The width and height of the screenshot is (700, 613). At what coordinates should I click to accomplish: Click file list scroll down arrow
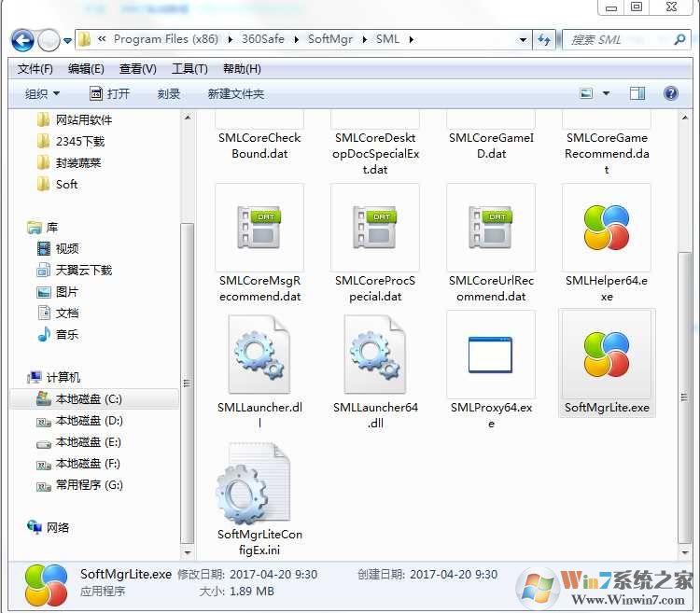coord(685,552)
